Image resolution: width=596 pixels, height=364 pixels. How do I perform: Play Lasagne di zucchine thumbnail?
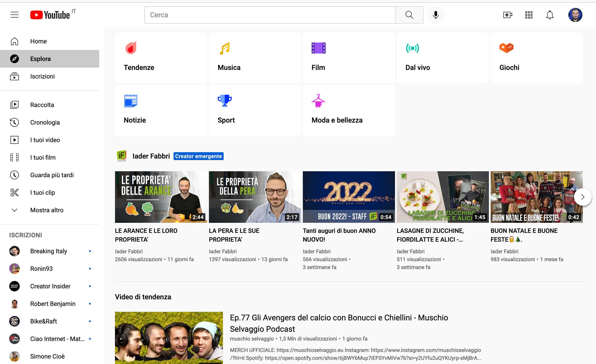pos(443,197)
